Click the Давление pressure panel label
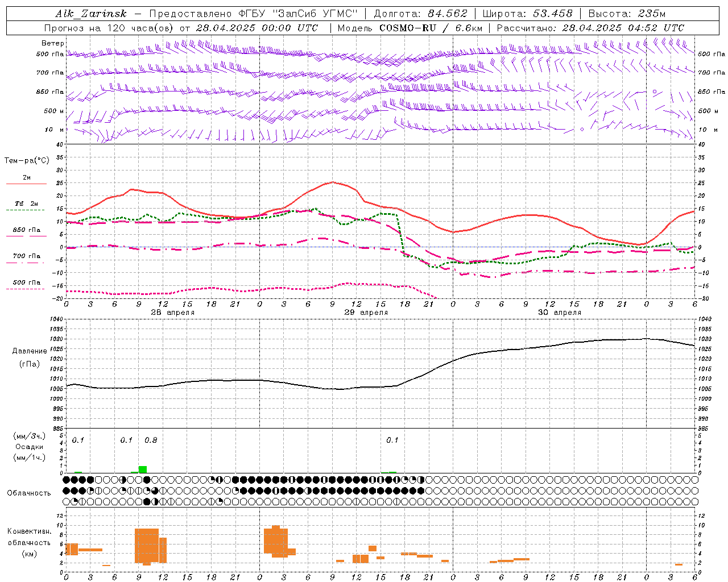This screenshot has width=728, height=582. tap(30, 351)
